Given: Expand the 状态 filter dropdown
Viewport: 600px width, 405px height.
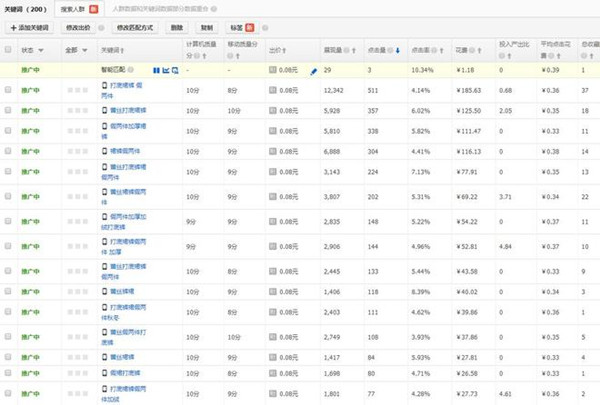Looking at the screenshot, I should click(x=40, y=49).
